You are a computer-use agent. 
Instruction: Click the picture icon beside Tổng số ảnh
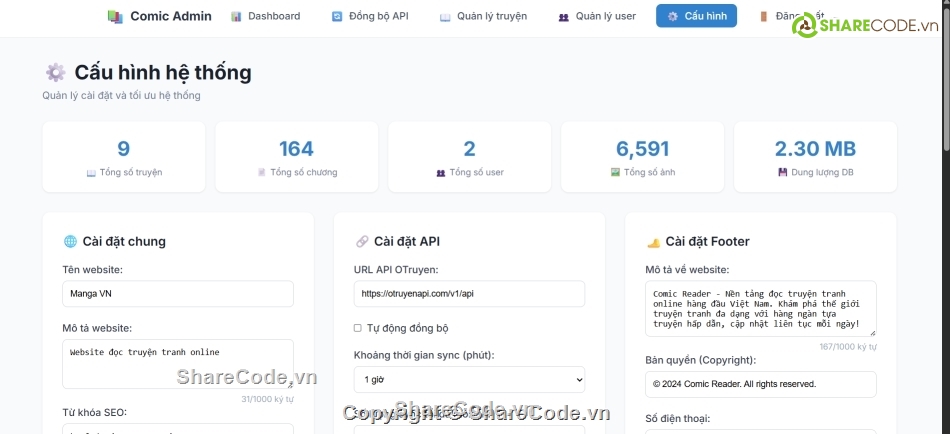616,173
